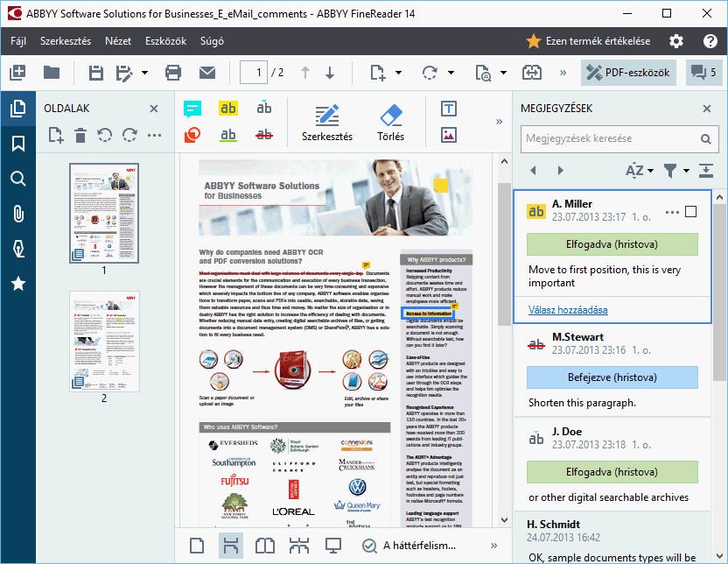Add page in Pages panel

56,136
